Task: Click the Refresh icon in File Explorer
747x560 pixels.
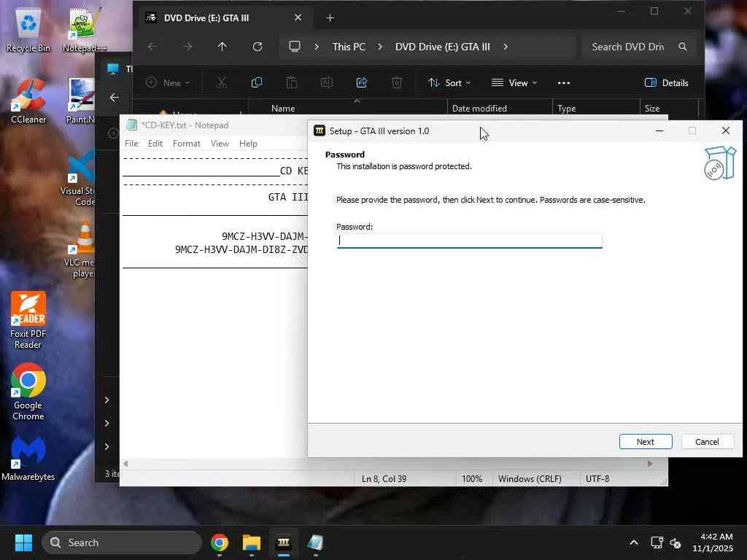Action: coord(258,47)
